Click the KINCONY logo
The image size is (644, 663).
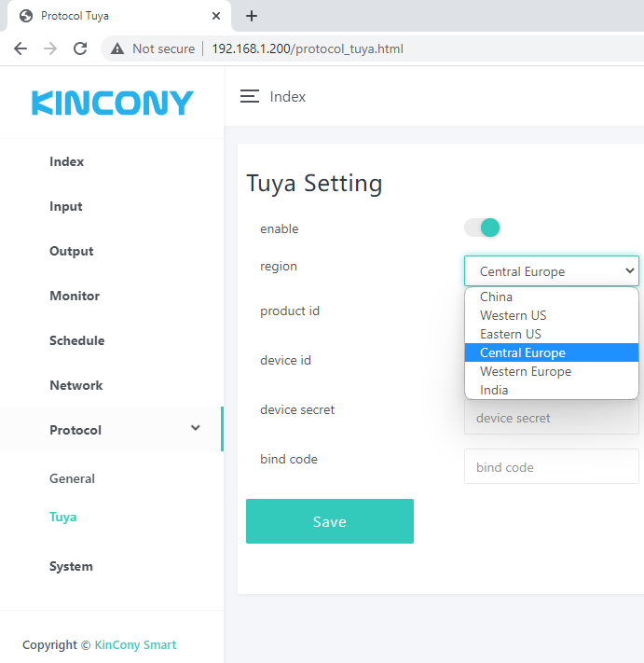(x=112, y=103)
